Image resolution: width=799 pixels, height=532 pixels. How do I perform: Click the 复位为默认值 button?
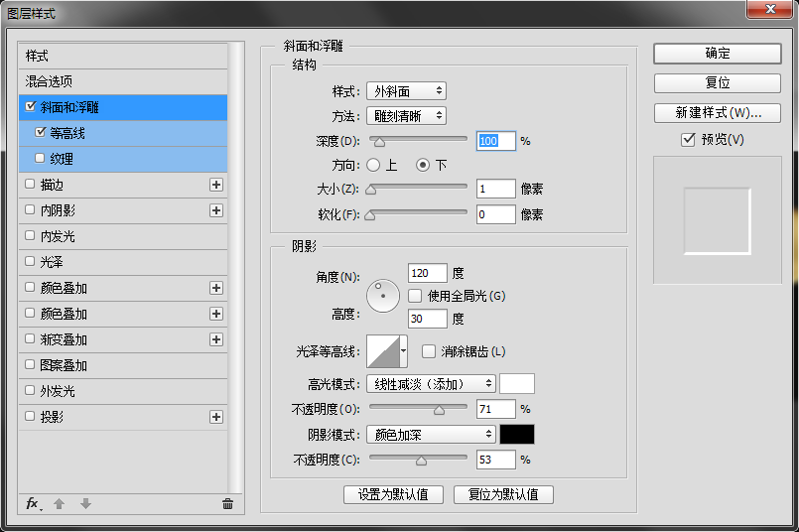tap(503, 494)
